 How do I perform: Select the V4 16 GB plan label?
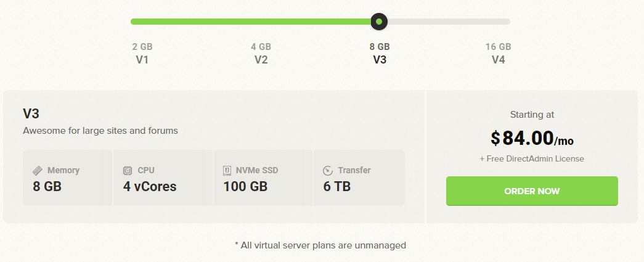tap(498, 54)
